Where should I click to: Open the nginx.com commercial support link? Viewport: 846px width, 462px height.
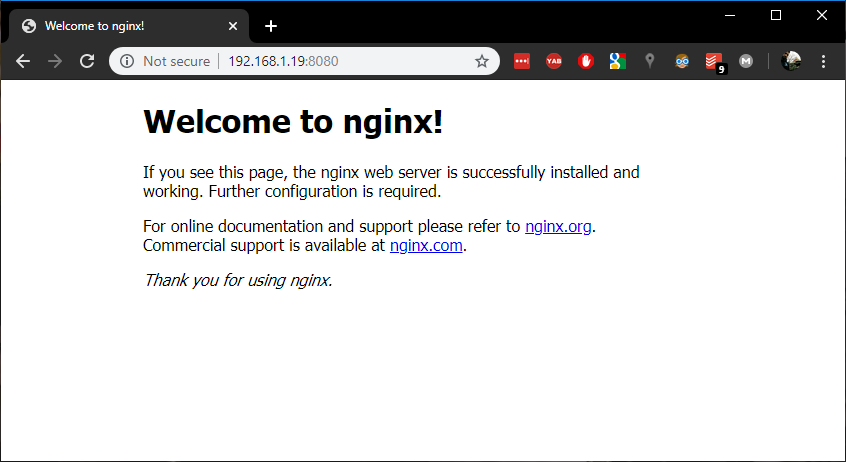click(426, 245)
